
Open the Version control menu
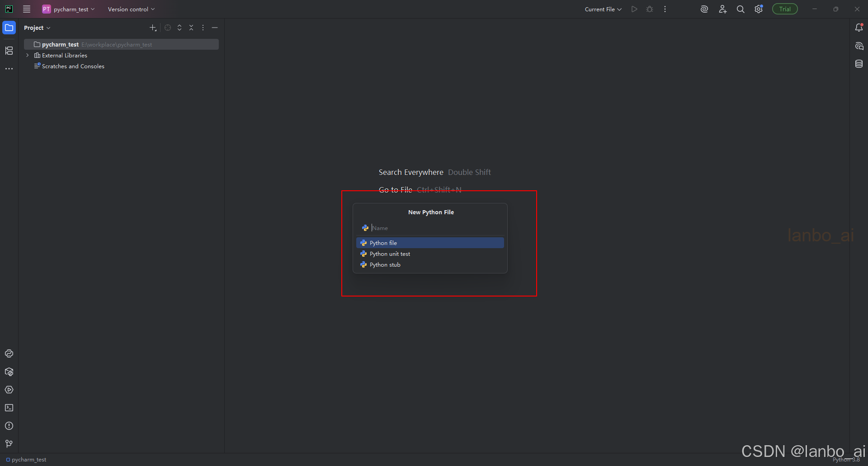(130, 9)
